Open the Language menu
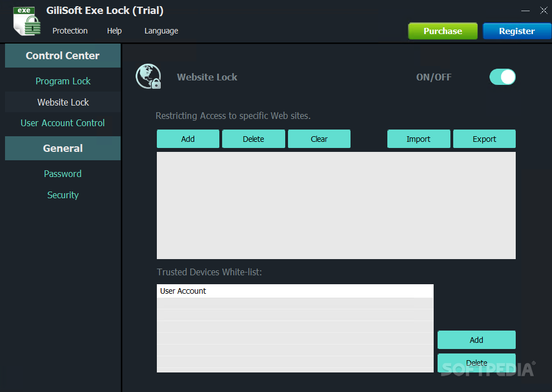Image resolution: width=552 pixels, height=392 pixels. 161,31
